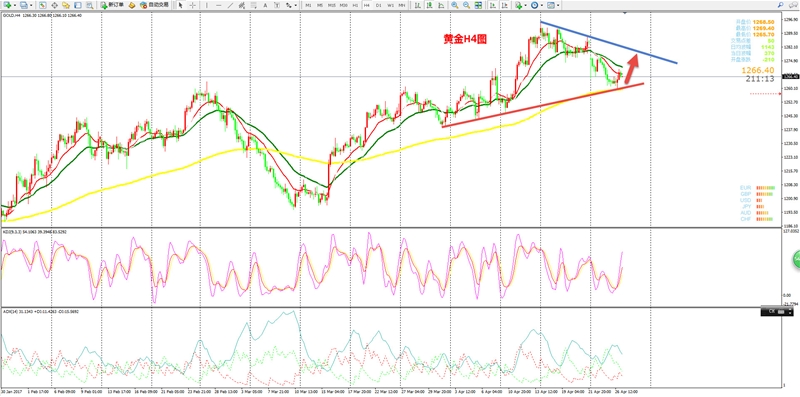Toggle chart auto scroll icon
The height and width of the screenshot is (397, 800).
[x=493, y=5]
